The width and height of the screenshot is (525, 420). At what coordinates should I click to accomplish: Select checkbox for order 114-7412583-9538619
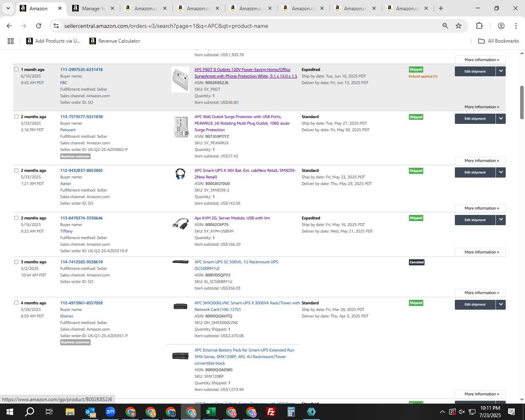tap(16, 262)
